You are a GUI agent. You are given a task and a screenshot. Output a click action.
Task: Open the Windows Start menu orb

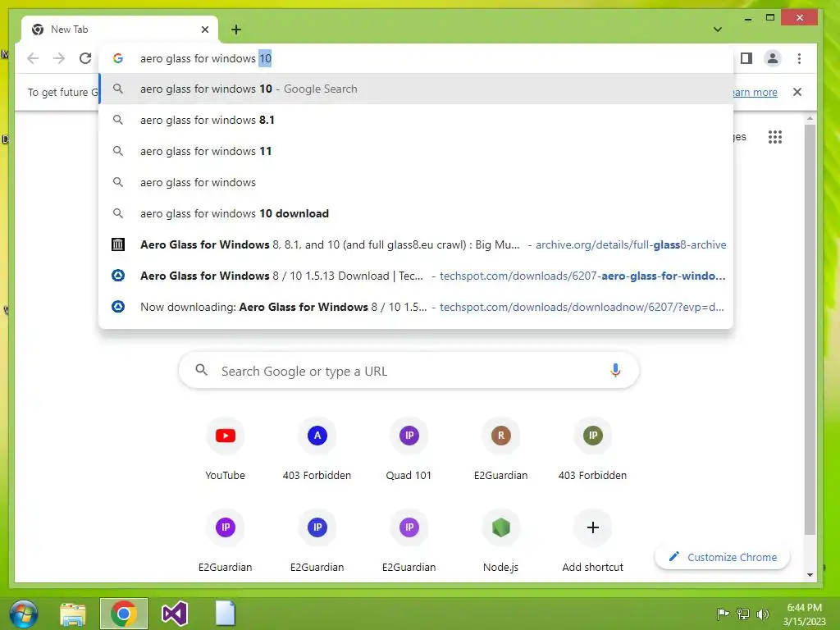tap(24, 614)
